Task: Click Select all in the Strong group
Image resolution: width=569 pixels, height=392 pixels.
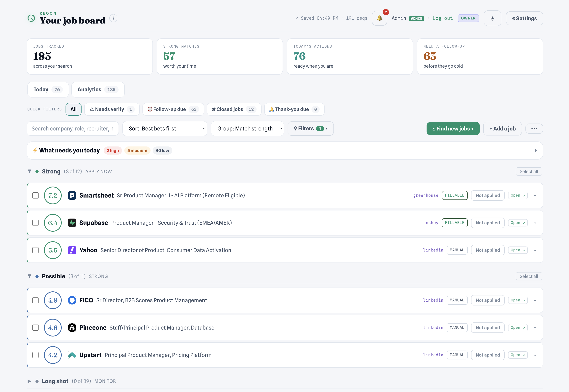Action: [x=529, y=172]
